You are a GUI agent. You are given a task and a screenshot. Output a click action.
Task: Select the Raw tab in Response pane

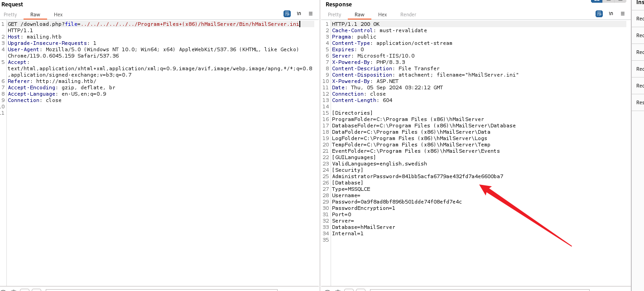[360, 15]
